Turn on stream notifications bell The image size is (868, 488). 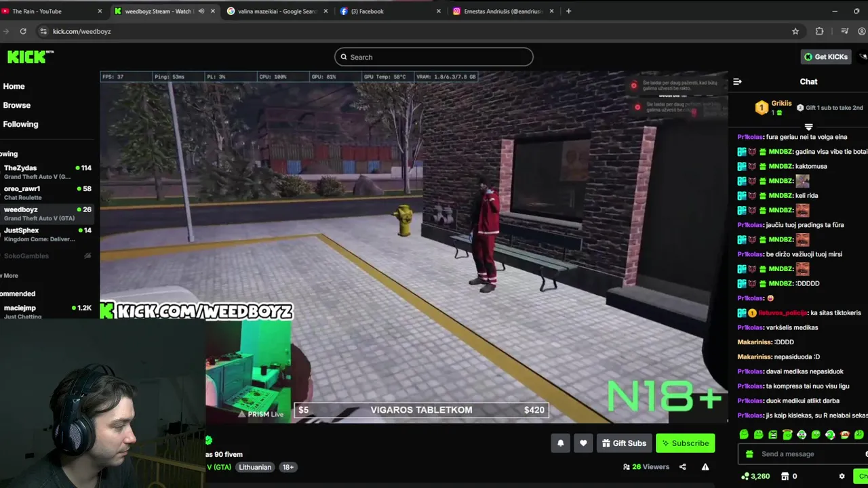(x=560, y=443)
